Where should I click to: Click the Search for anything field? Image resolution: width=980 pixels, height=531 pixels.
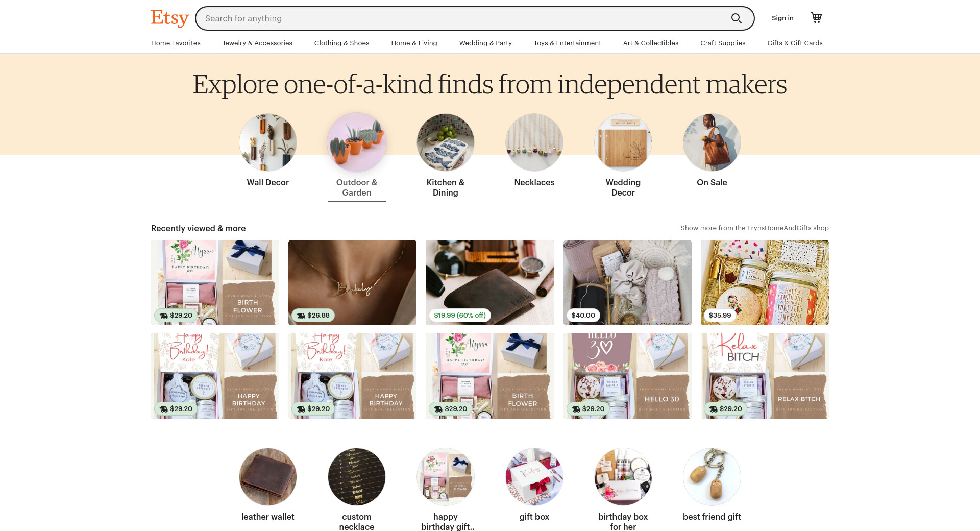pos(464,18)
